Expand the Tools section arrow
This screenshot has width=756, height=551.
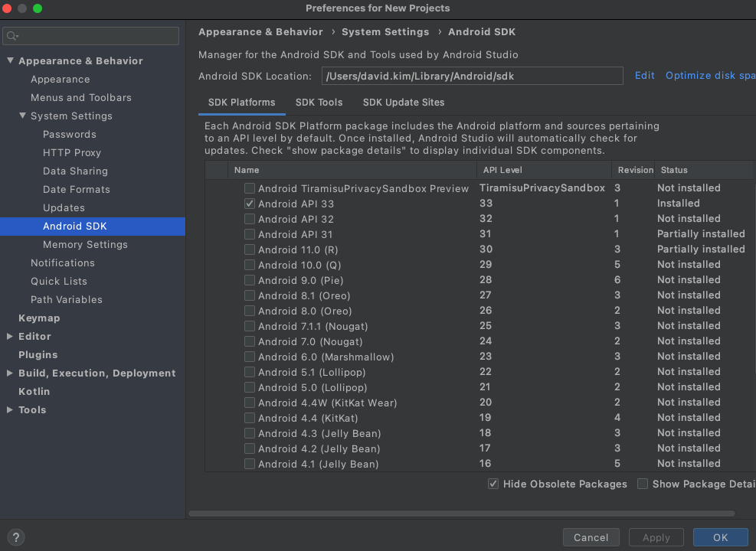click(10, 409)
